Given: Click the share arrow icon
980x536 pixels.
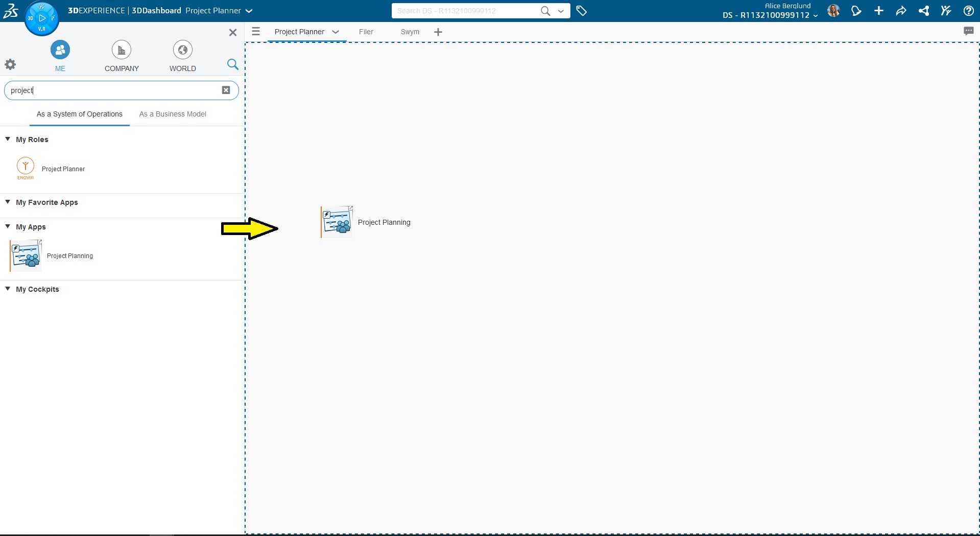Looking at the screenshot, I should pyautogui.click(x=901, y=11).
